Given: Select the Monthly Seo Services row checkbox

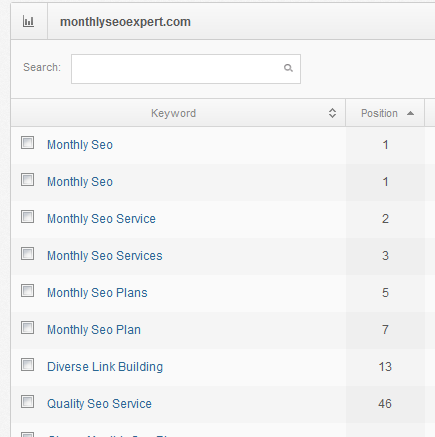Looking at the screenshot, I should point(27,254).
